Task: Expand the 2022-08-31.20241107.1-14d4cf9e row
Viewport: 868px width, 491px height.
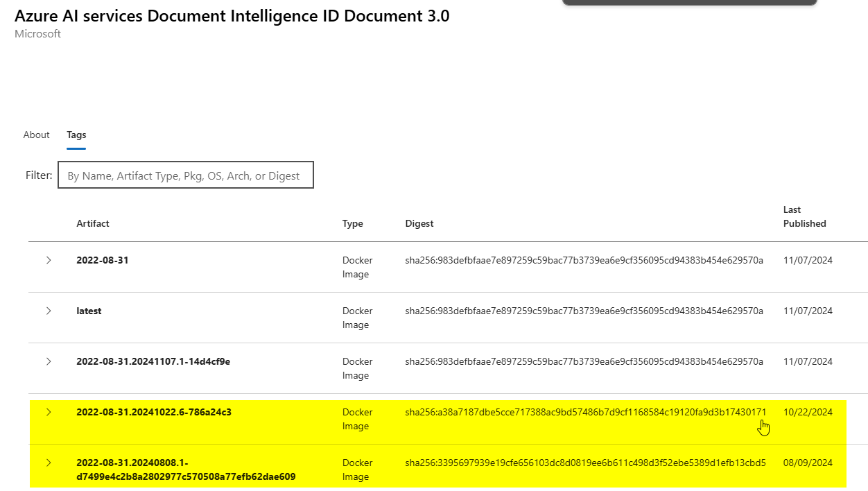Action: tap(49, 361)
